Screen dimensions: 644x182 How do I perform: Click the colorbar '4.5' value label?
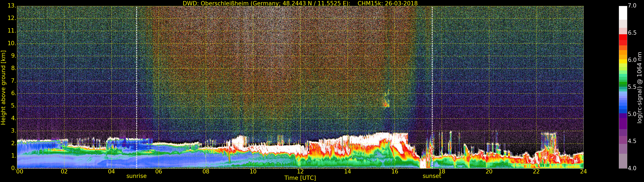click(x=632, y=141)
